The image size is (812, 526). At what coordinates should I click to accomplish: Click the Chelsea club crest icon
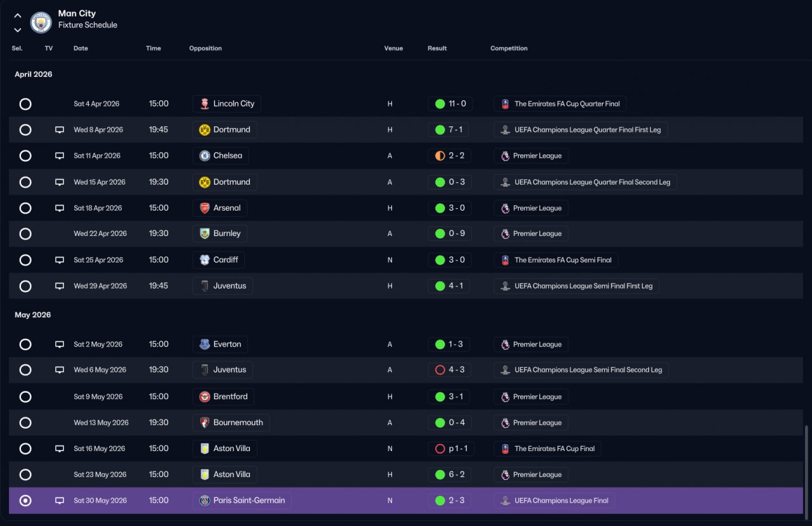click(x=204, y=156)
